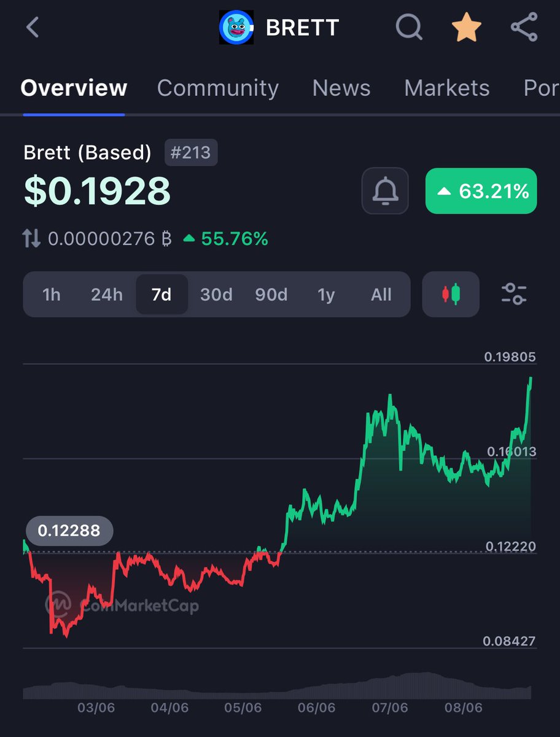
Task: Tap the 0.19805 y-axis label
Action: [510, 357]
